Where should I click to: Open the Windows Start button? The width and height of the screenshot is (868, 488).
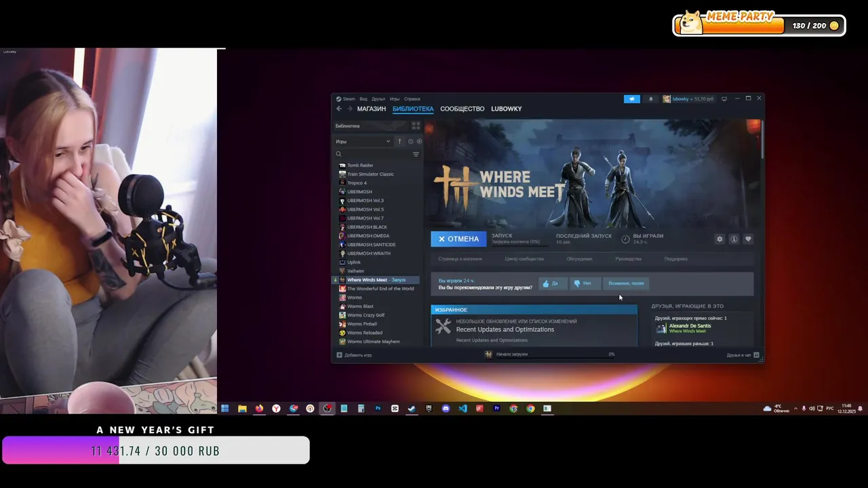(225, 409)
